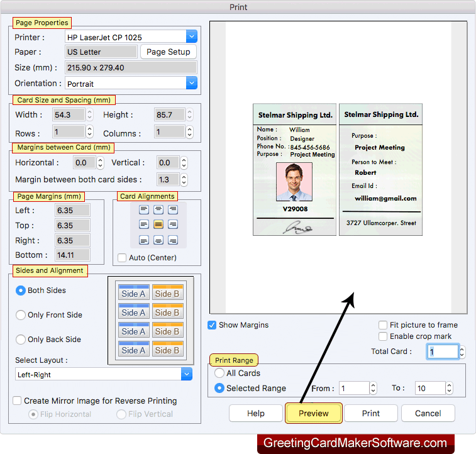
Task: Click the Top page margin field
Action: (72, 226)
